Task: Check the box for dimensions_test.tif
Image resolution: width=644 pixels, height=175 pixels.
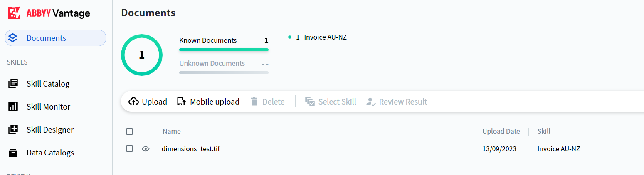Action: [x=129, y=149]
